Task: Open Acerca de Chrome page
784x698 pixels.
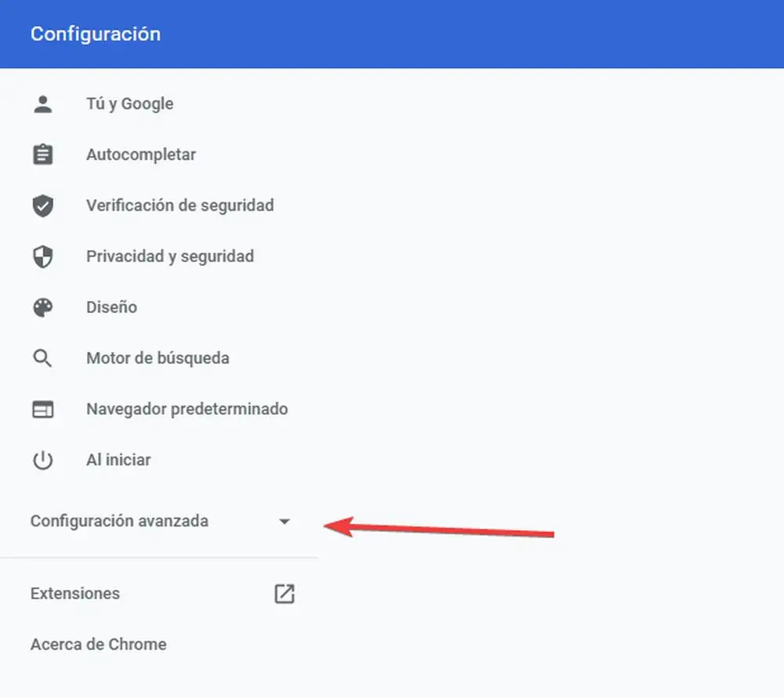Action: pyautogui.click(x=98, y=645)
